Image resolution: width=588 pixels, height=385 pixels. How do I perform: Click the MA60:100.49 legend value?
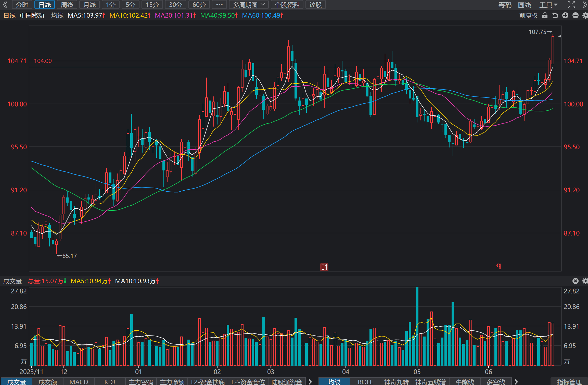point(263,16)
